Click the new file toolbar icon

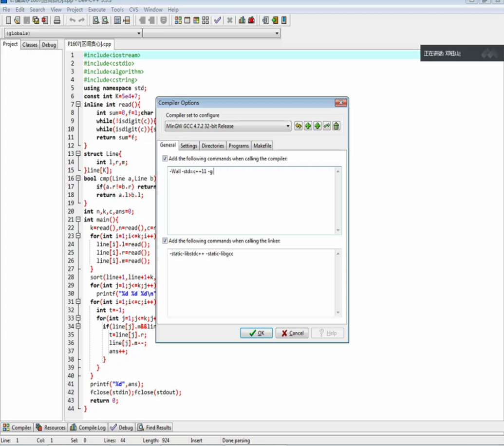(8, 20)
